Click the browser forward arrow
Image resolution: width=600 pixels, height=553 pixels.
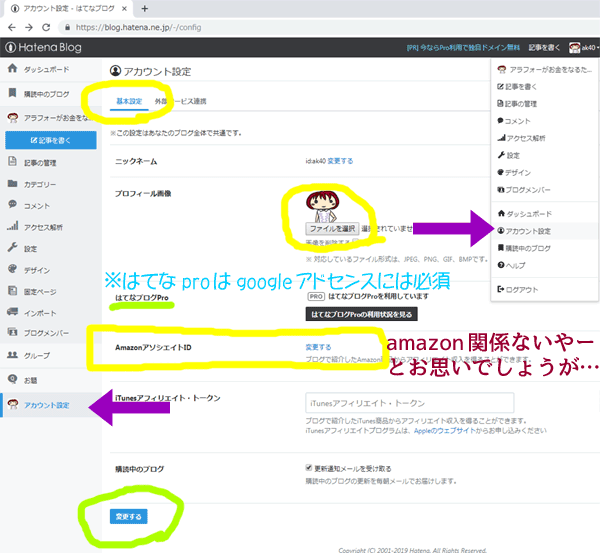coord(29,27)
